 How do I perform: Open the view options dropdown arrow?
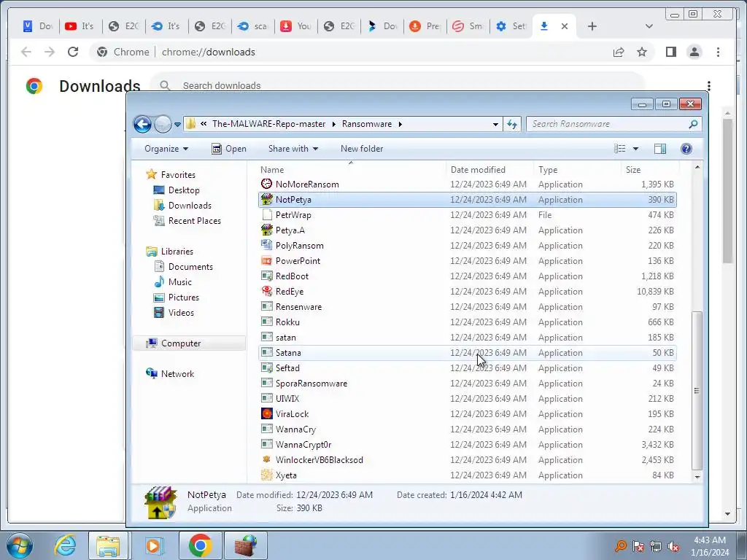[635, 149]
